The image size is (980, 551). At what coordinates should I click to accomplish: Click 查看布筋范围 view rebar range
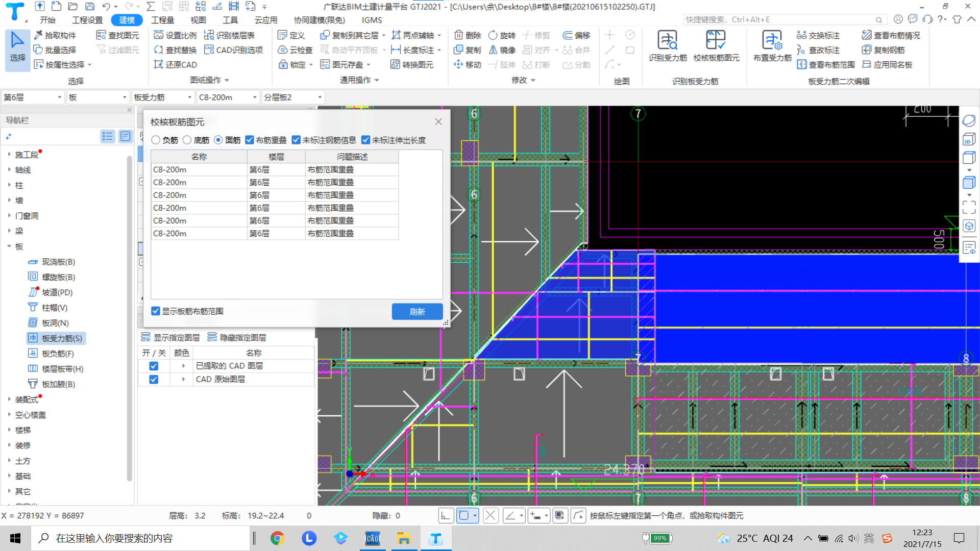tap(826, 65)
